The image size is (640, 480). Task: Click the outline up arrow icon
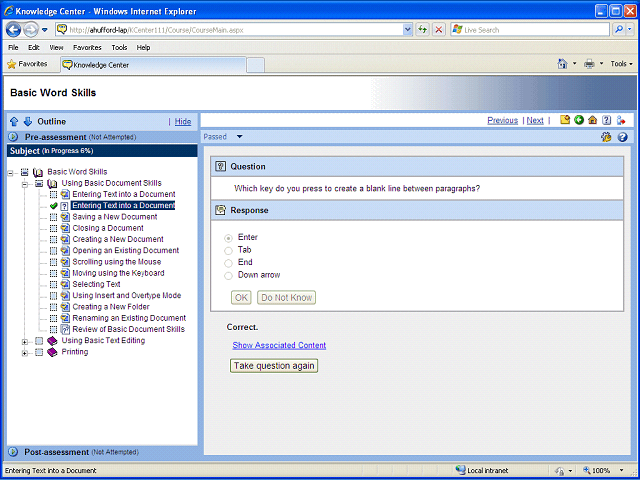click(14, 122)
